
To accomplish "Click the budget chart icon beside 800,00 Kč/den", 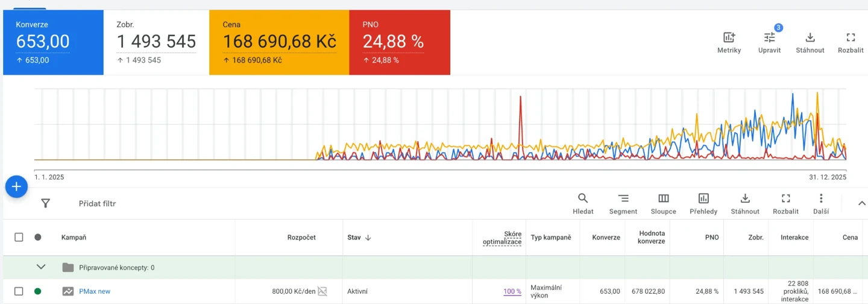I will coord(322,291).
